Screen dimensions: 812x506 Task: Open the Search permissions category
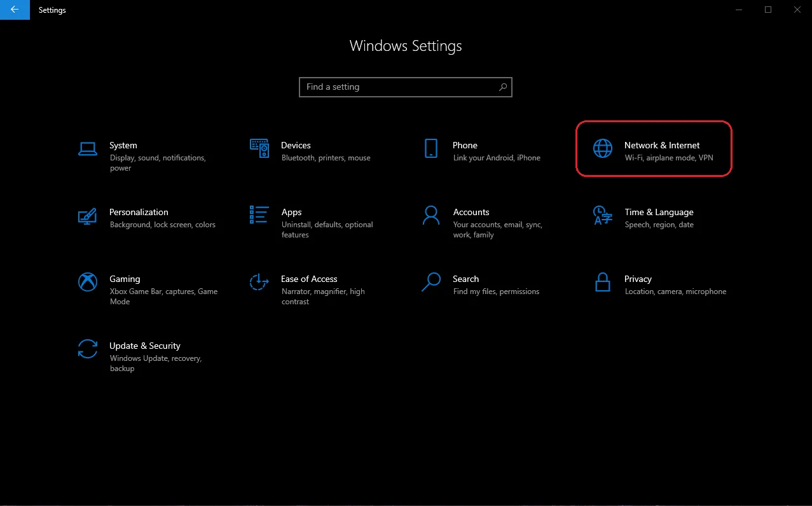[x=430, y=283]
